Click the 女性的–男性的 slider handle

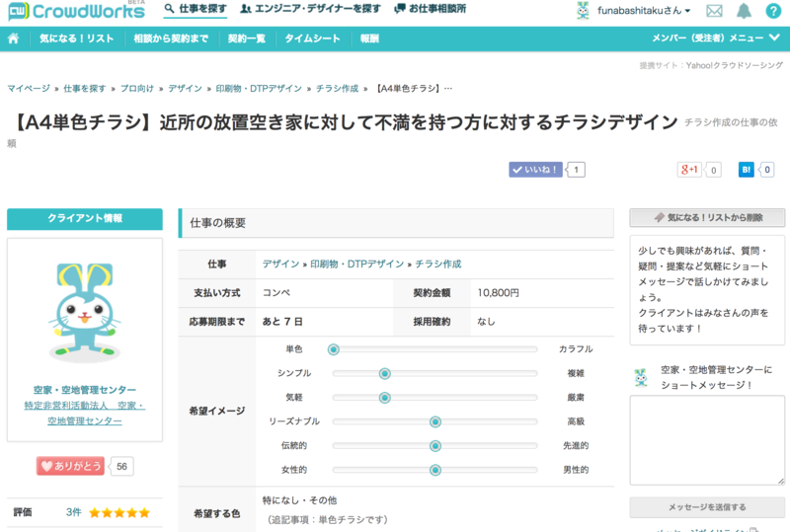click(x=435, y=470)
